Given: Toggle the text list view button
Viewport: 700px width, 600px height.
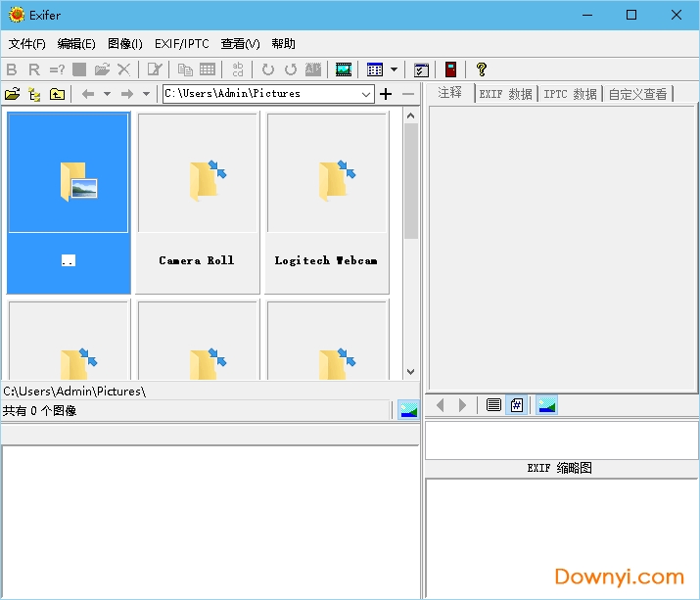Looking at the screenshot, I should pyautogui.click(x=493, y=405).
